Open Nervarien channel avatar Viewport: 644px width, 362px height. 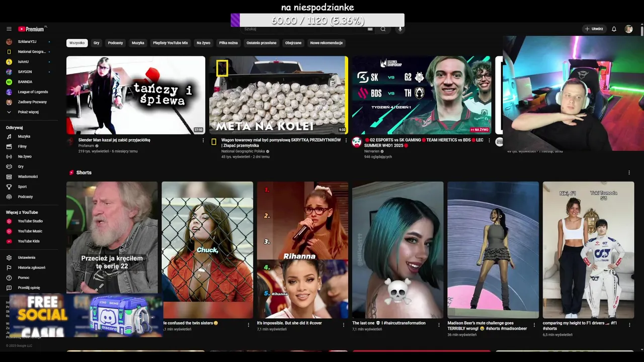click(x=357, y=142)
